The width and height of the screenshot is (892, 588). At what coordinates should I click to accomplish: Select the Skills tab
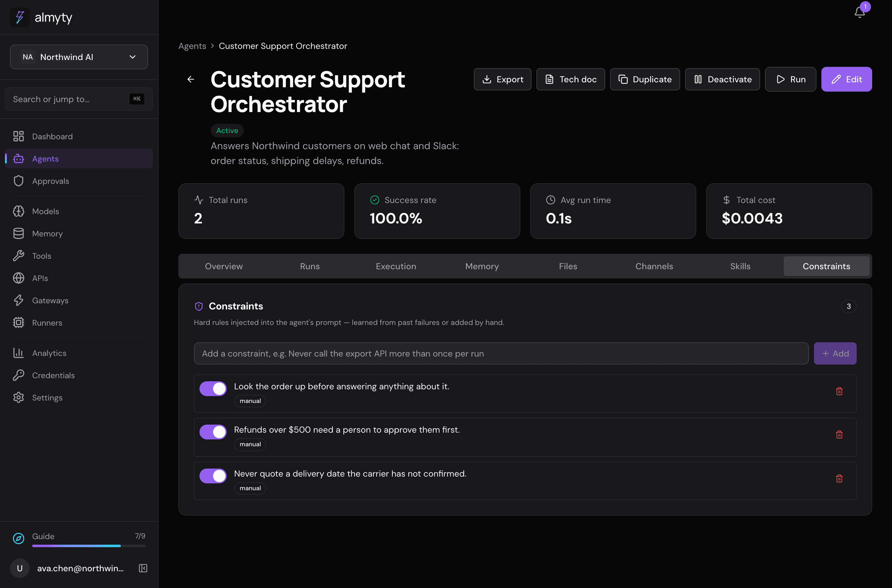pyautogui.click(x=740, y=266)
